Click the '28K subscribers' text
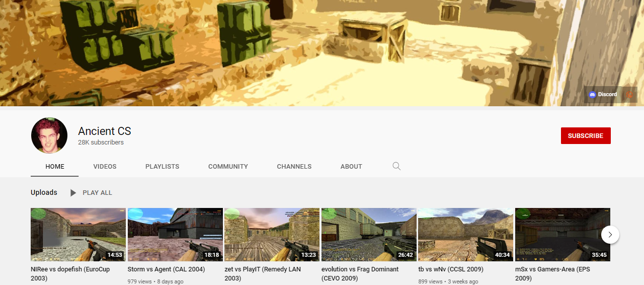Screen dimensions: 644x285 click(101, 142)
